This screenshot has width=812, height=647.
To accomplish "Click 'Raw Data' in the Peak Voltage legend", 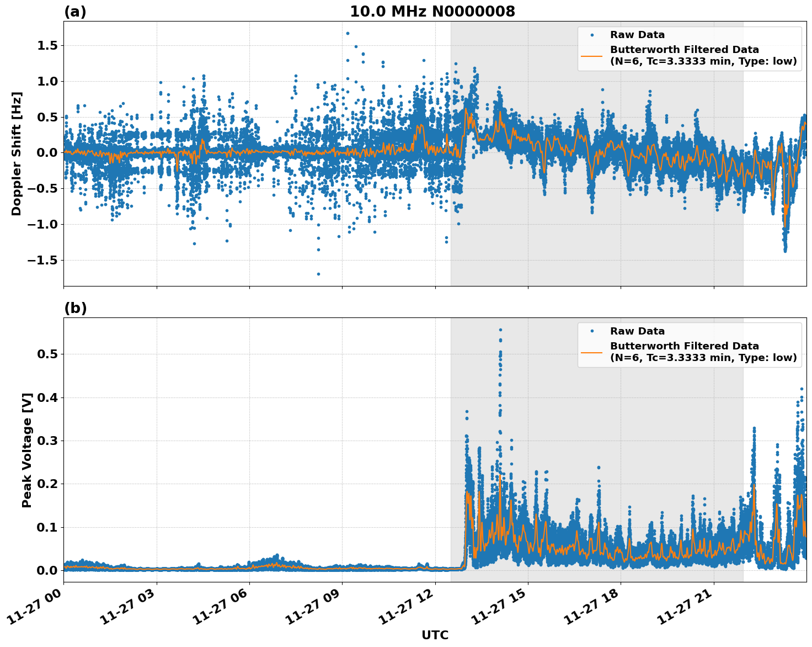I will 637,331.
